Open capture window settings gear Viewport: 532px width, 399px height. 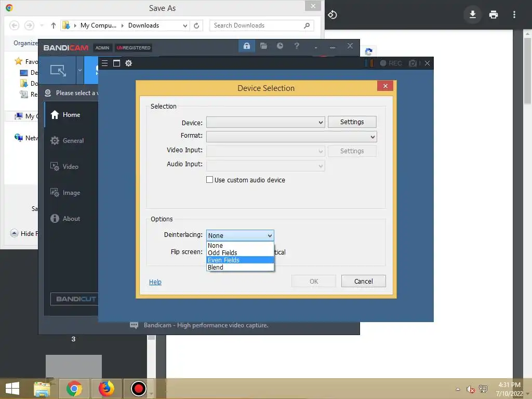(x=129, y=63)
